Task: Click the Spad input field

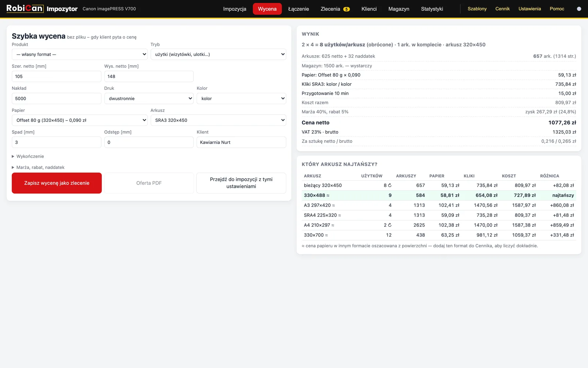Action: pos(56,142)
